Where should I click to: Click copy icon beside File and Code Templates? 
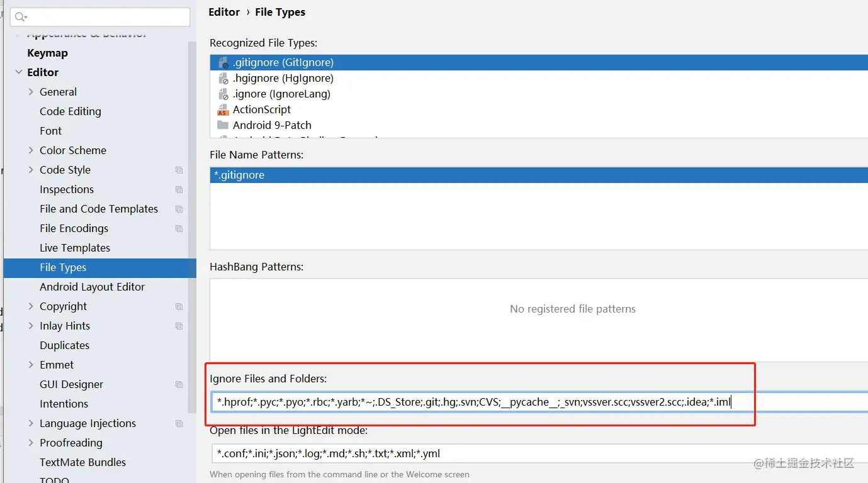(x=179, y=209)
